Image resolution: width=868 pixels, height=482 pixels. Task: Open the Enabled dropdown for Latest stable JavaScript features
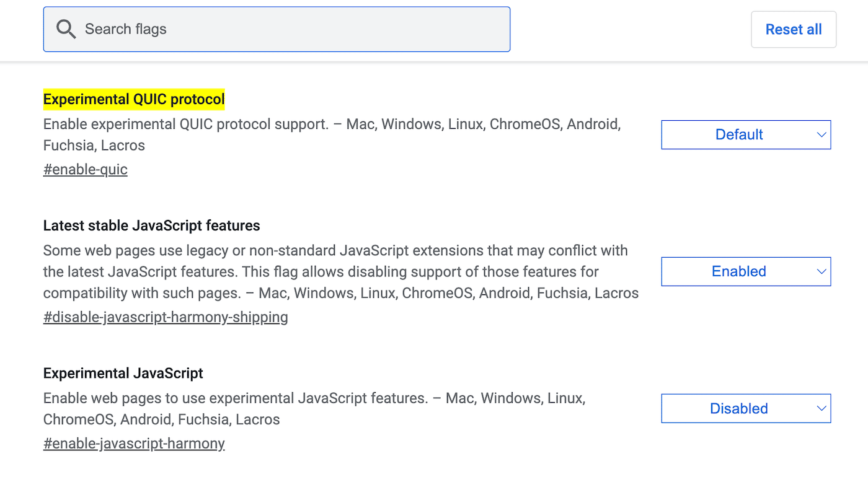pyautogui.click(x=746, y=271)
